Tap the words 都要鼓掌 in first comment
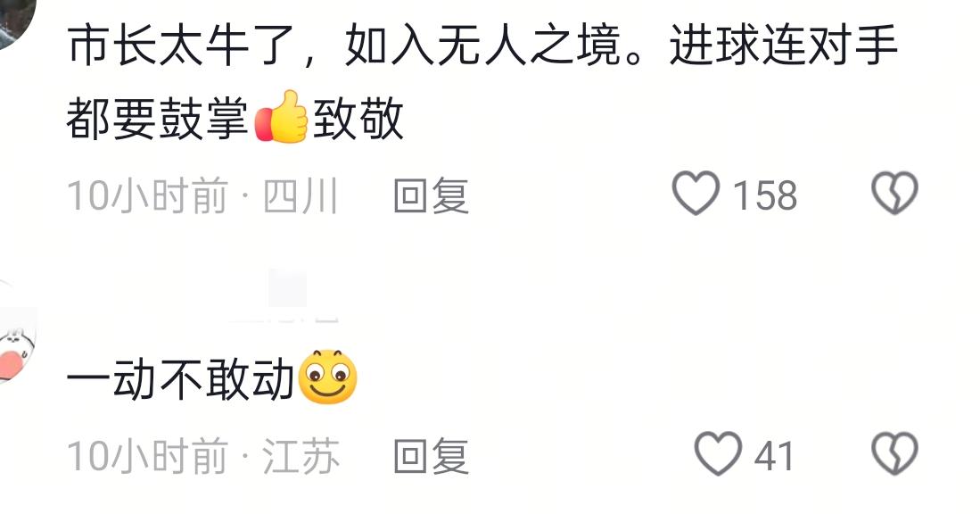 (158, 118)
